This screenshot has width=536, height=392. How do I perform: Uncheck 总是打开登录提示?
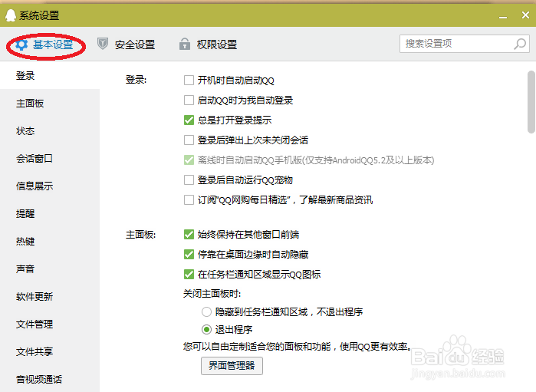pyautogui.click(x=189, y=120)
